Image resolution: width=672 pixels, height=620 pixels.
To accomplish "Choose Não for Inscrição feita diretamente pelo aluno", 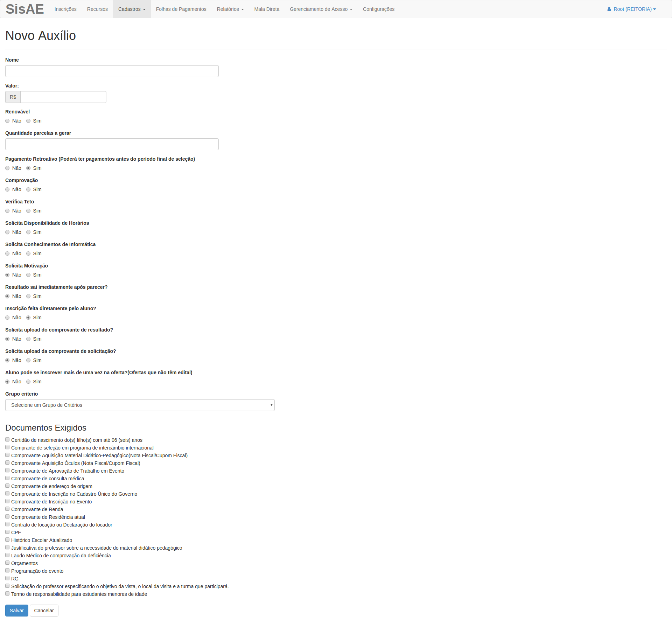I will click(x=7, y=318).
